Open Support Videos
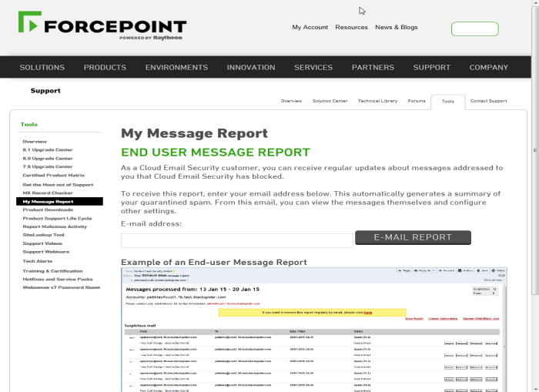539x392 pixels. tap(42, 243)
